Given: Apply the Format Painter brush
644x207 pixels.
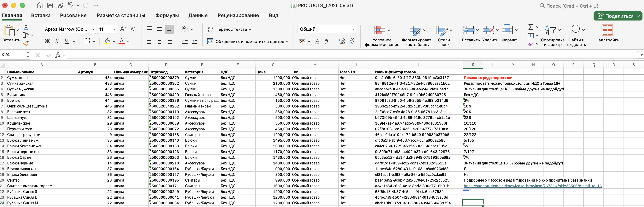Looking at the screenshot, I should 26,43.
